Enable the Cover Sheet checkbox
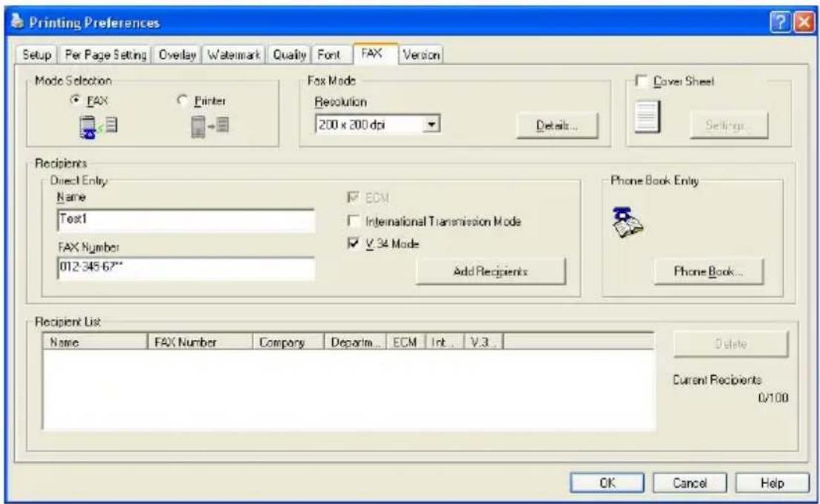This screenshot has height=504, width=820. pyautogui.click(x=640, y=81)
